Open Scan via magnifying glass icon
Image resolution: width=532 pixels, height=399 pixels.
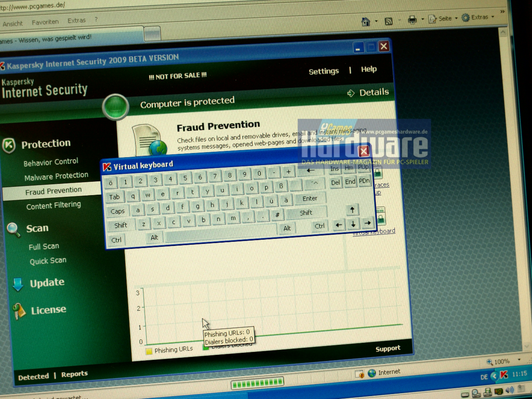pyautogui.click(x=13, y=229)
